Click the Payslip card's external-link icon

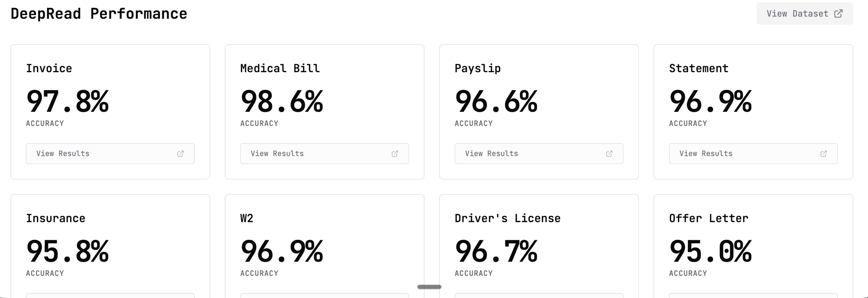coord(609,154)
